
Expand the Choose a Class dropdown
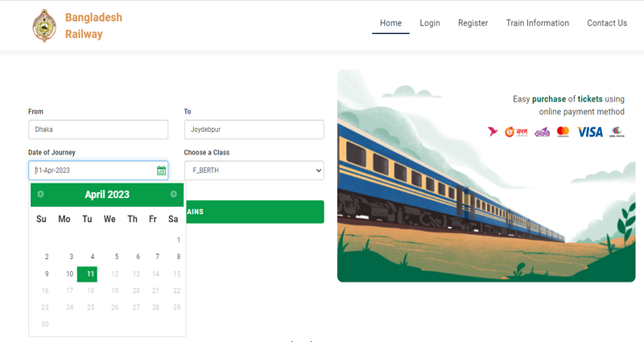[254, 171]
